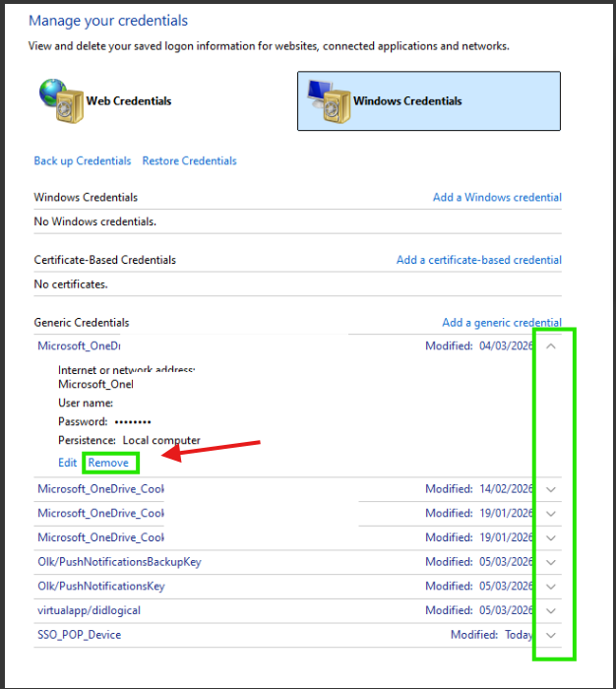Click the 'No certificates.' text

(x=71, y=284)
